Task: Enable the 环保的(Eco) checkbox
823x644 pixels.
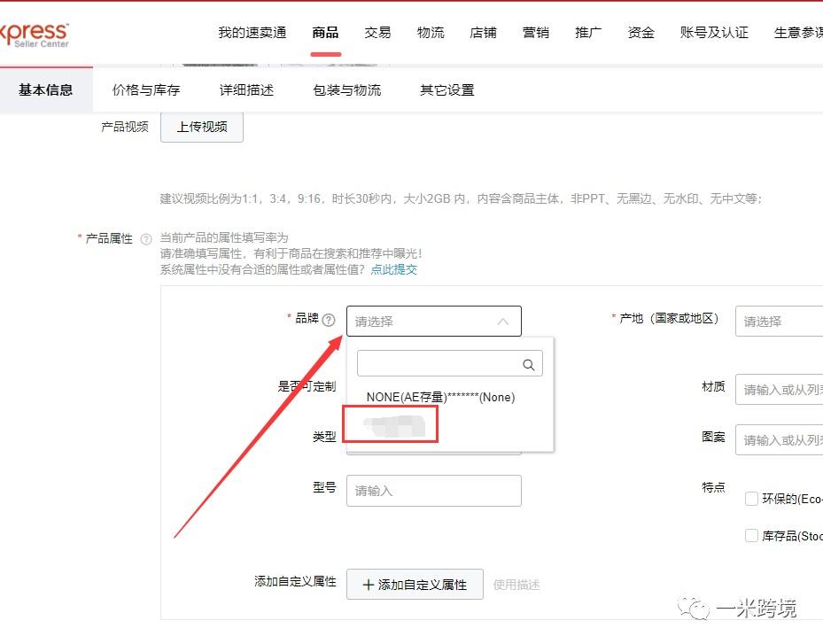Action: [x=751, y=499]
